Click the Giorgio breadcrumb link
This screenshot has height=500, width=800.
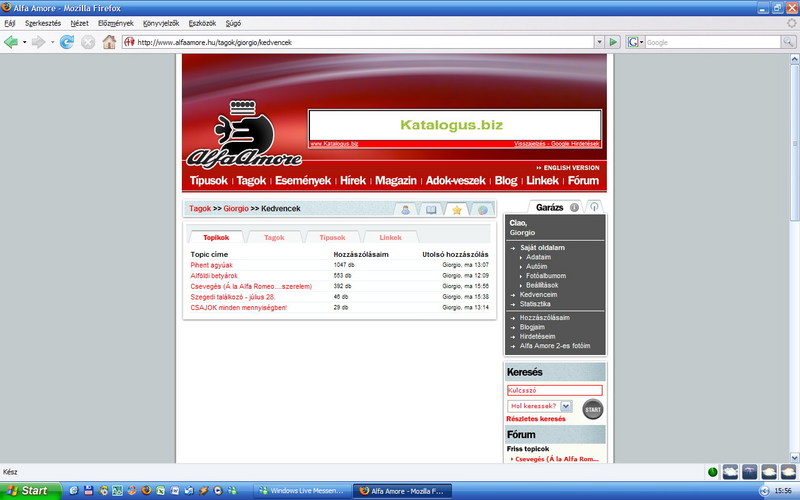click(236, 208)
